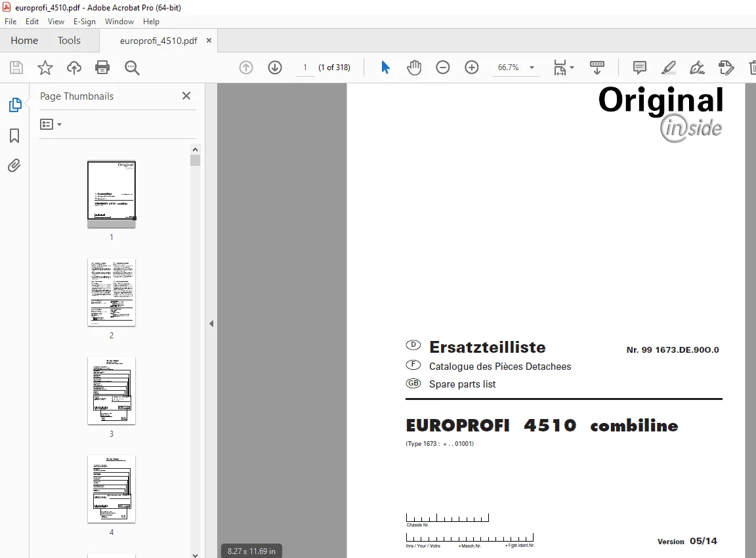Open the E-Sign menu
Image resolution: width=756 pixels, height=558 pixels.
click(85, 22)
